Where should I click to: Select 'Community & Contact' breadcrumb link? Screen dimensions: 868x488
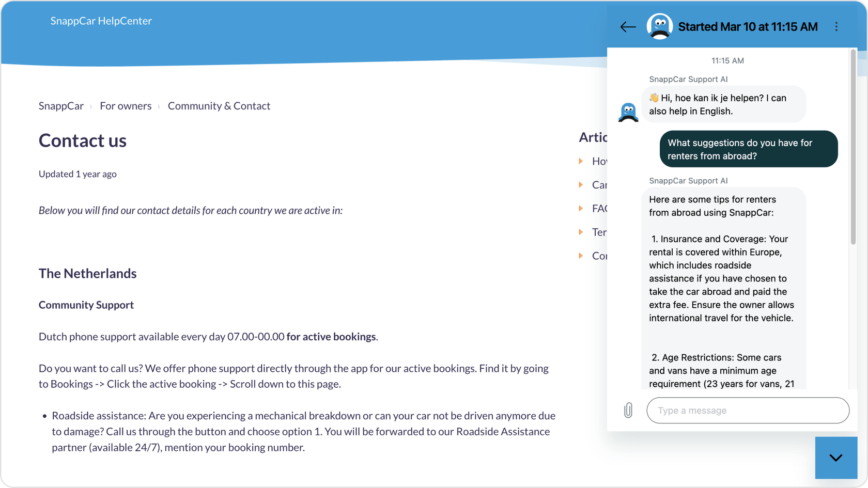pos(219,106)
